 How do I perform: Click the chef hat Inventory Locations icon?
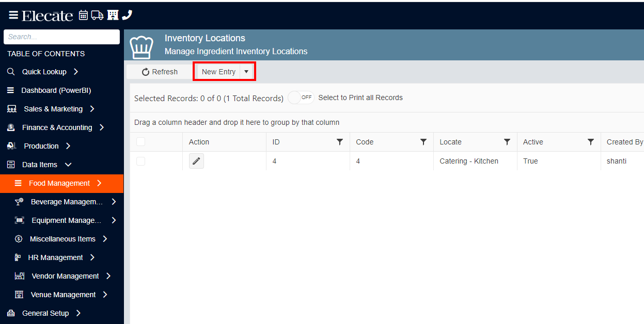pyautogui.click(x=142, y=47)
